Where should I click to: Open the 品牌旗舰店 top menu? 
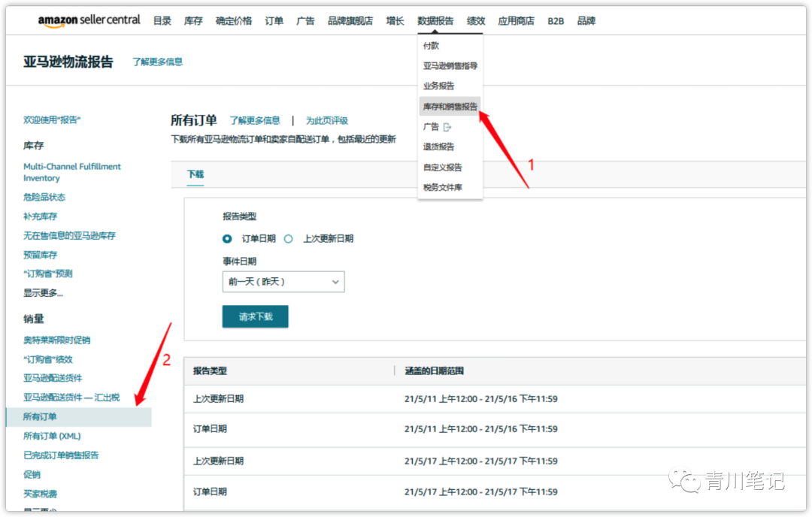click(x=350, y=21)
